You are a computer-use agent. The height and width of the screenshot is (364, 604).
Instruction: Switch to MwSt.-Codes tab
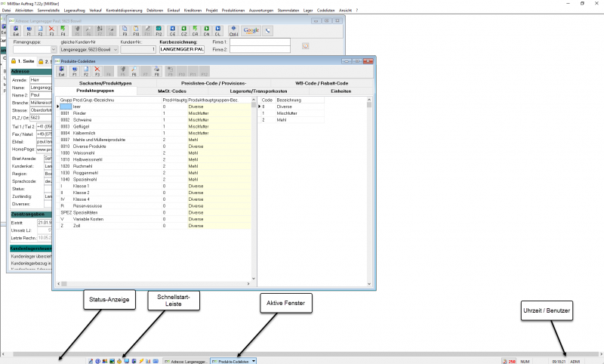coord(172,91)
